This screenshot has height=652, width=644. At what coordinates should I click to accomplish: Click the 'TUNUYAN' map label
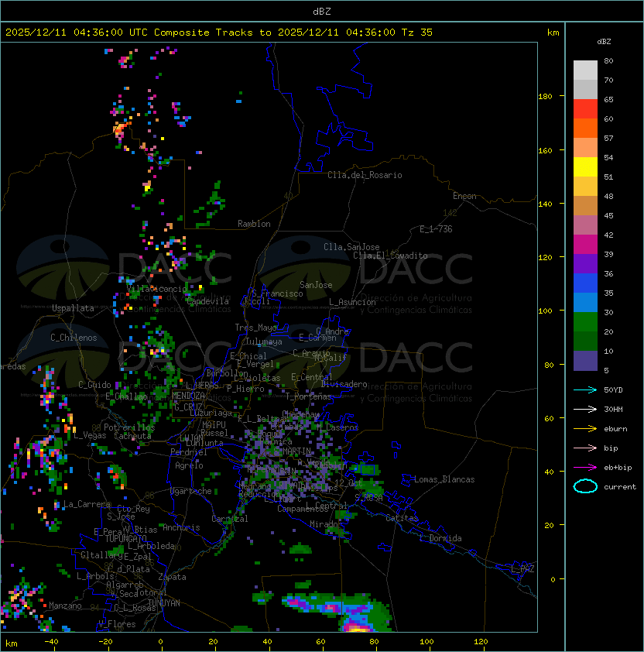(x=164, y=603)
